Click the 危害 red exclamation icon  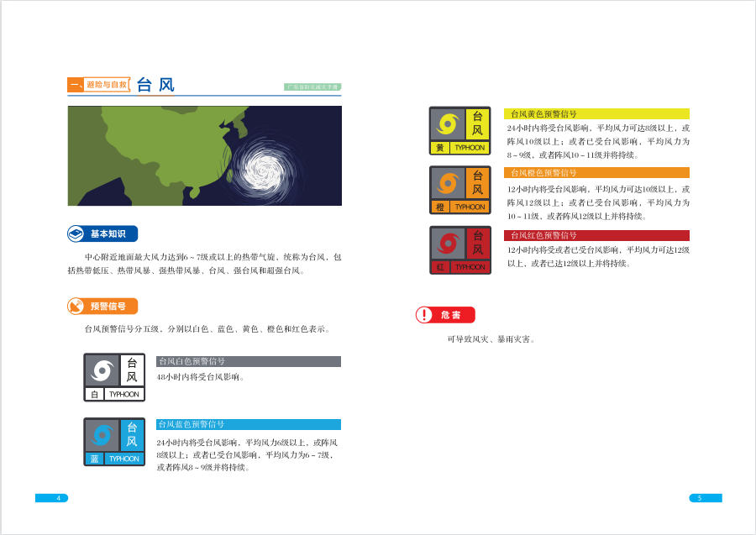425,315
